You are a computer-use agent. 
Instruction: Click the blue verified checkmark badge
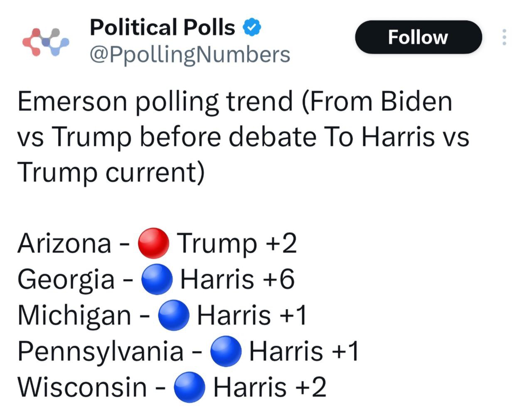251,28
